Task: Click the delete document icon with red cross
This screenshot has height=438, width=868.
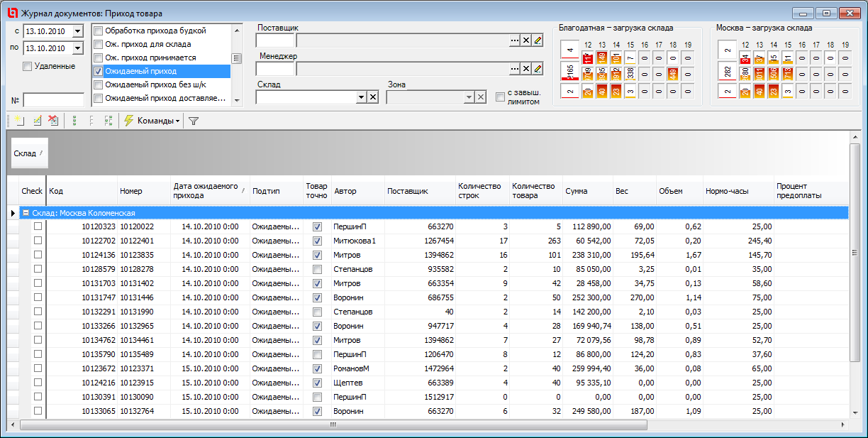Action: (52, 121)
